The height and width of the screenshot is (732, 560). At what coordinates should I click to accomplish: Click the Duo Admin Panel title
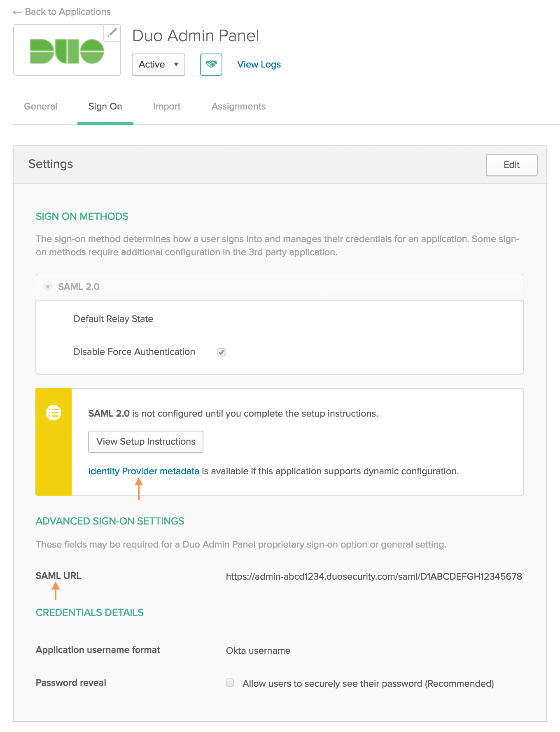tap(196, 36)
